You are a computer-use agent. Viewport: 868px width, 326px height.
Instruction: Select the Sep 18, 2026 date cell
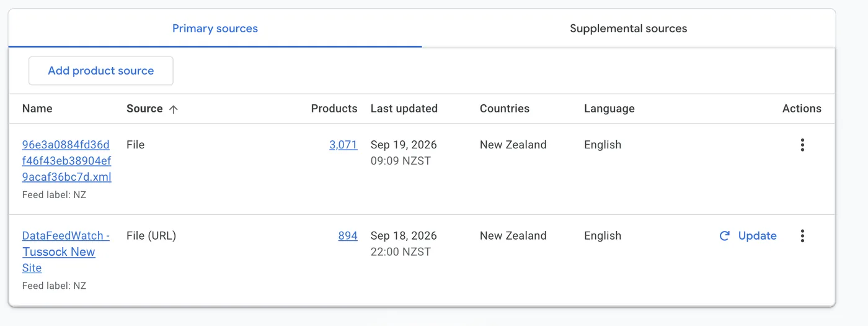point(404,236)
